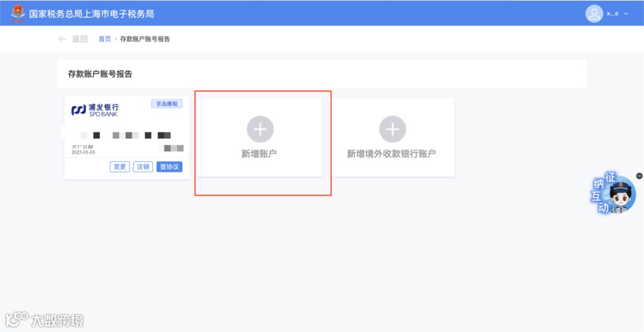Click the plus icon for 新增账户

260,129
